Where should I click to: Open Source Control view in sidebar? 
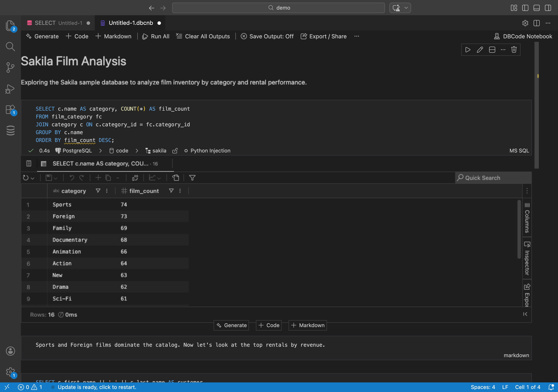10,68
